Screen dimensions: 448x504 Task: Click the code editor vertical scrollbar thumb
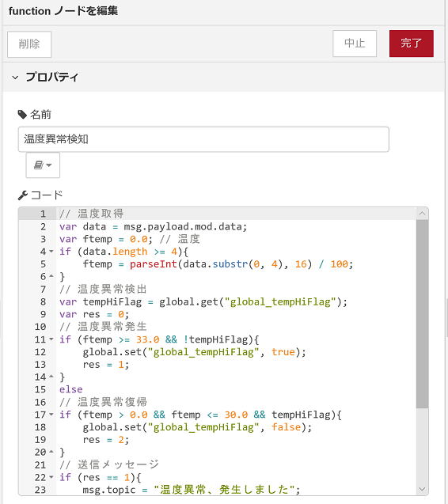422,314
